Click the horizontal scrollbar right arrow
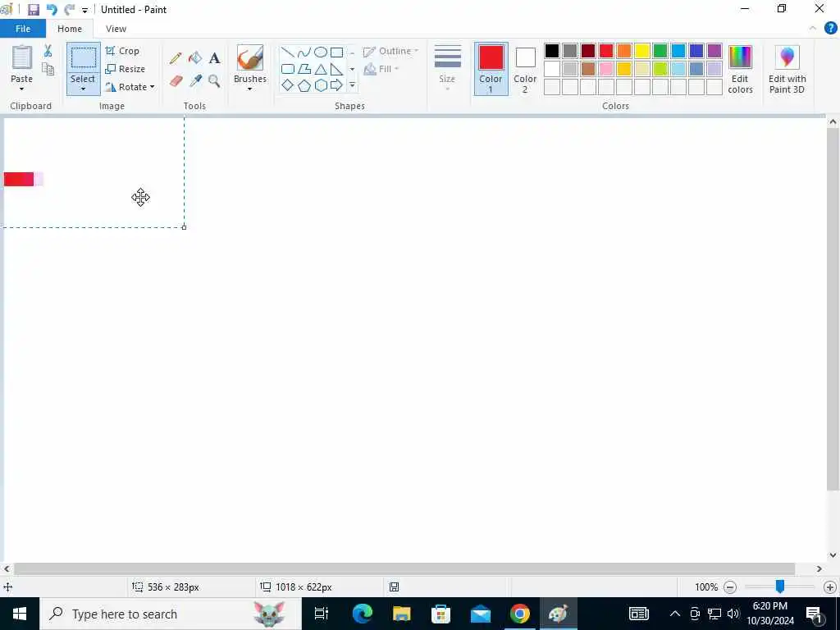This screenshot has width=840, height=630. (x=819, y=569)
